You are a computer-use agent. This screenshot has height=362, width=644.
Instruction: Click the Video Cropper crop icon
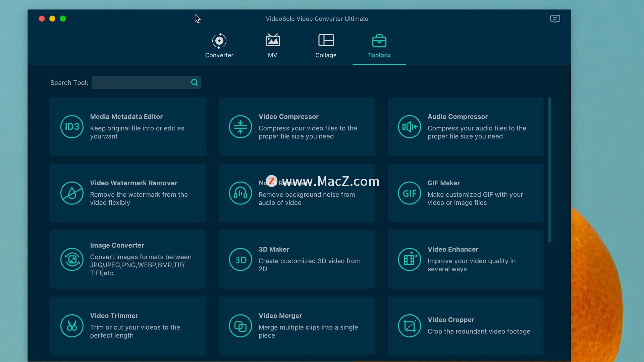pos(409,326)
